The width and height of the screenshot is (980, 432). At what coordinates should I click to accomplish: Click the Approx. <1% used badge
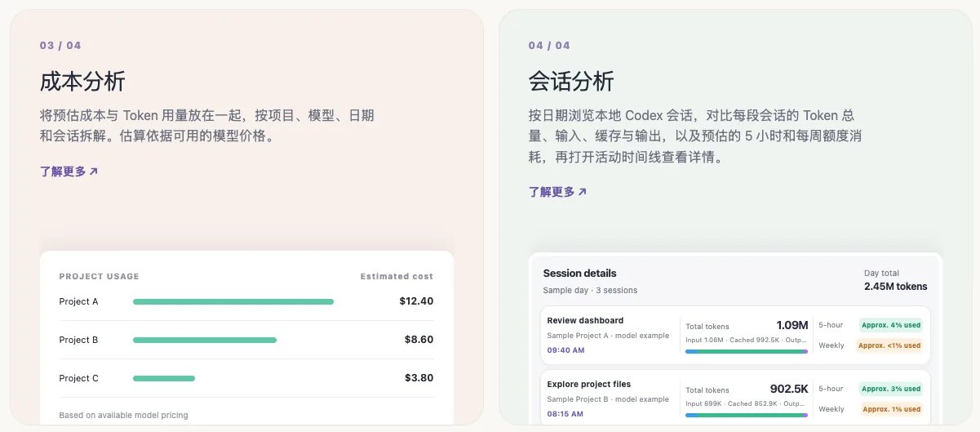(889, 345)
